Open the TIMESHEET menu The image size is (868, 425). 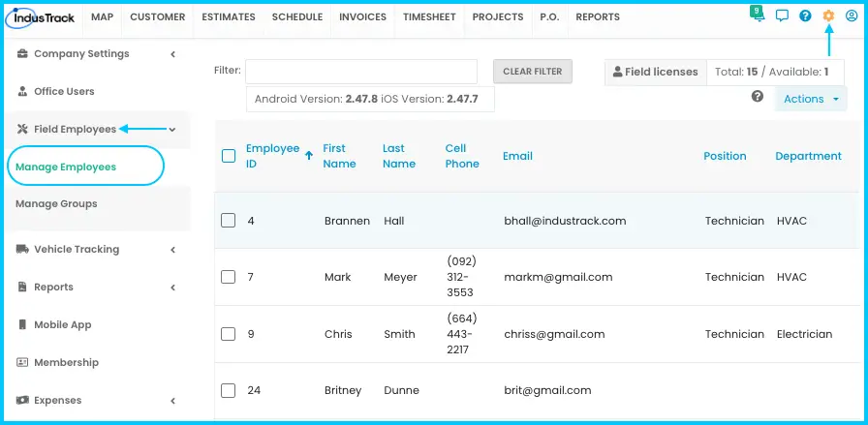point(429,17)
